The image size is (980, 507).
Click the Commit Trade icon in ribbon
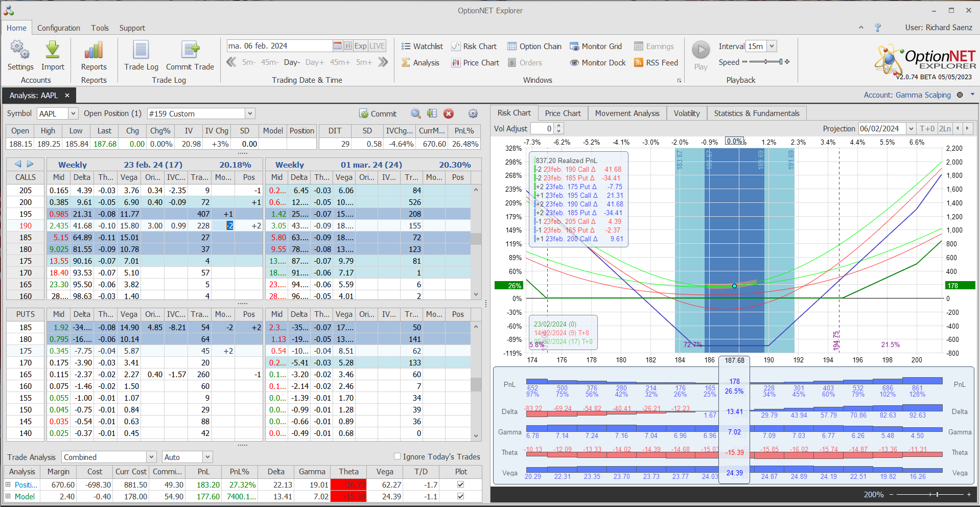tap(190, 50)
